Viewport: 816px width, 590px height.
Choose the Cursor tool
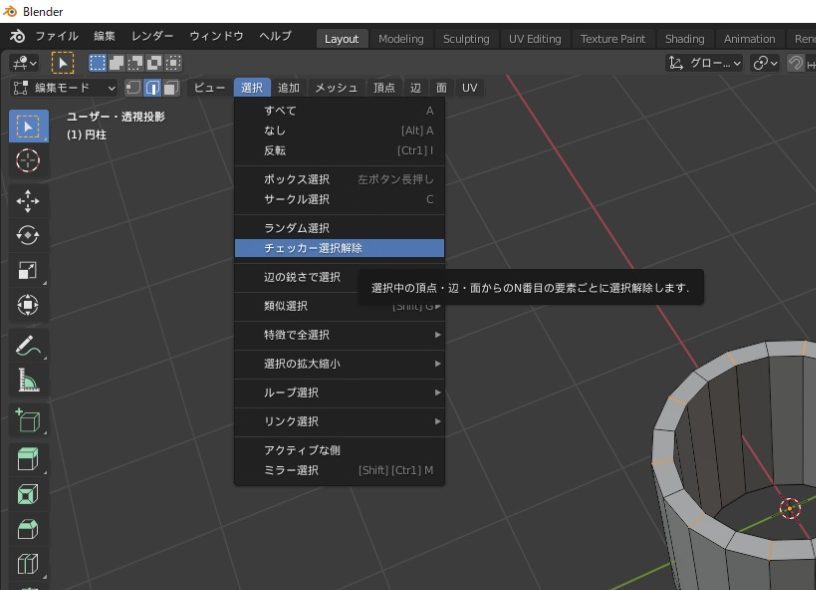click(28, 160)
